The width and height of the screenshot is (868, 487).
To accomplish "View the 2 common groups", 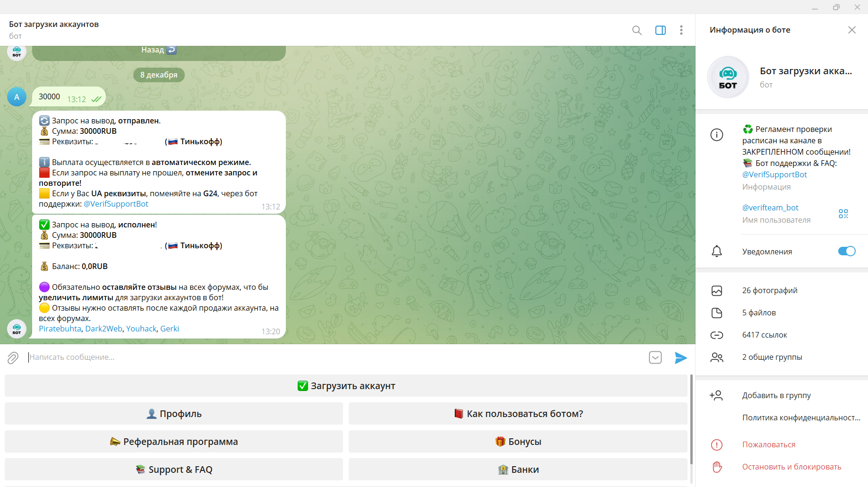I will [x=772, y=357].
